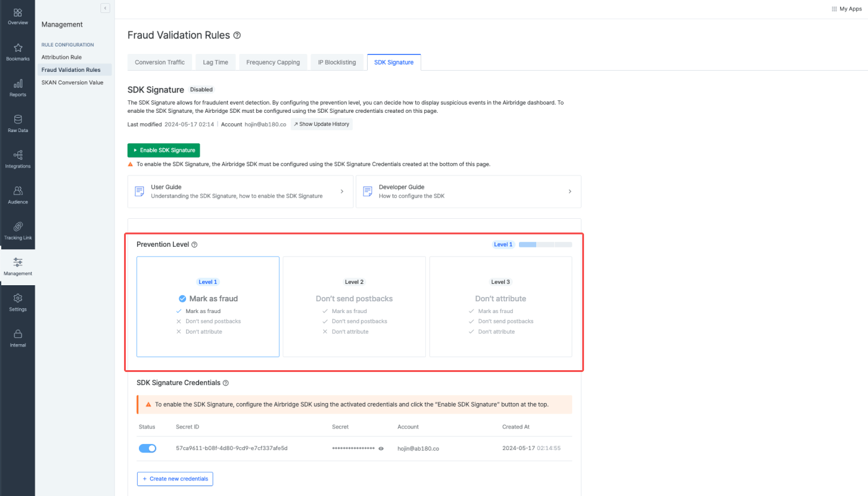Image resolution: width=868 pixels, height=496 pixels.
Task: Collapse the Management side panel
Action: (105, 8)
